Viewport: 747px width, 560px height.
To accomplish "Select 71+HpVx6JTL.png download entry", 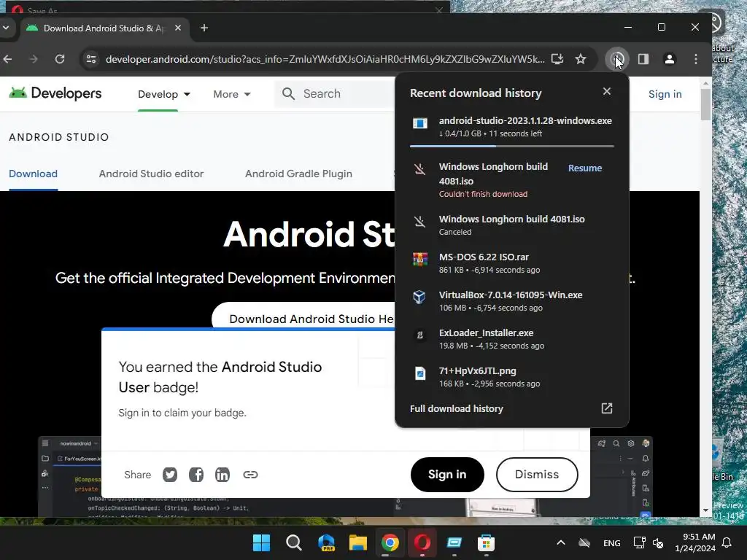I will pos(511,377).
